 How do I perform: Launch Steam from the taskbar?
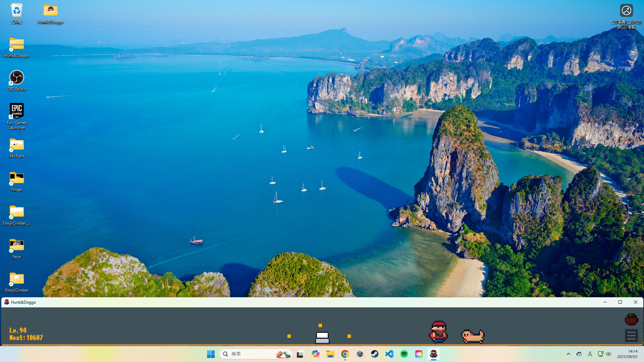point(375,354)
